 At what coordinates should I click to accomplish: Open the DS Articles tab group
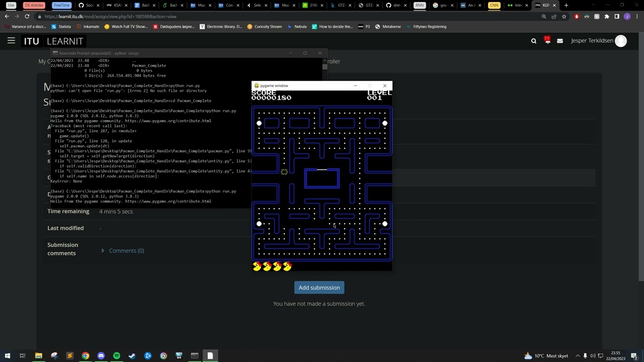(x=34, y=6)
